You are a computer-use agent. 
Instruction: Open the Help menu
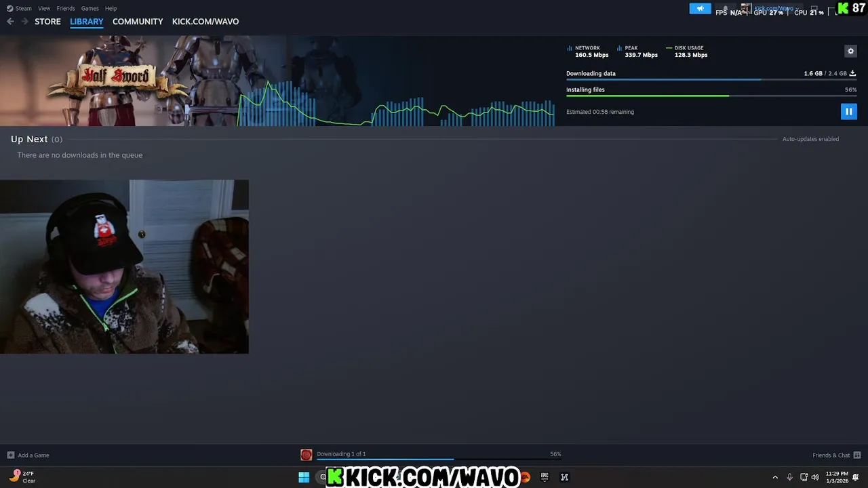point(111,8)
